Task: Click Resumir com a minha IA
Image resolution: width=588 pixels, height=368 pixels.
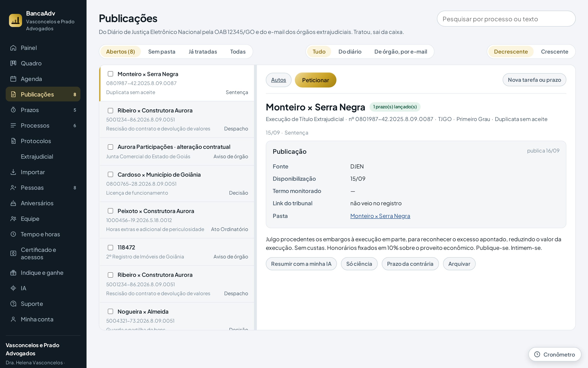Action: (301, 264)
